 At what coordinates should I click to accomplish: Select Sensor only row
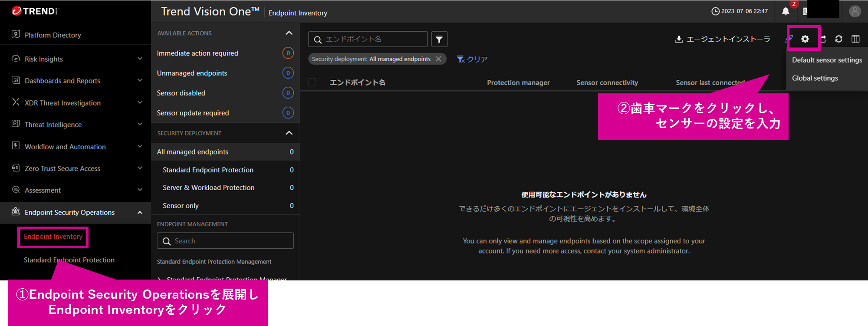pyautogui.click(x=225, y=206)
